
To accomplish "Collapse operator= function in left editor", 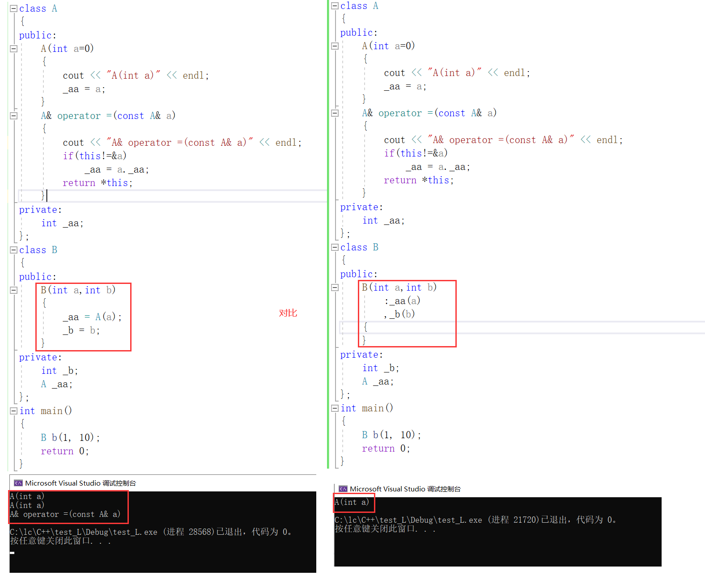I will 13,116.
